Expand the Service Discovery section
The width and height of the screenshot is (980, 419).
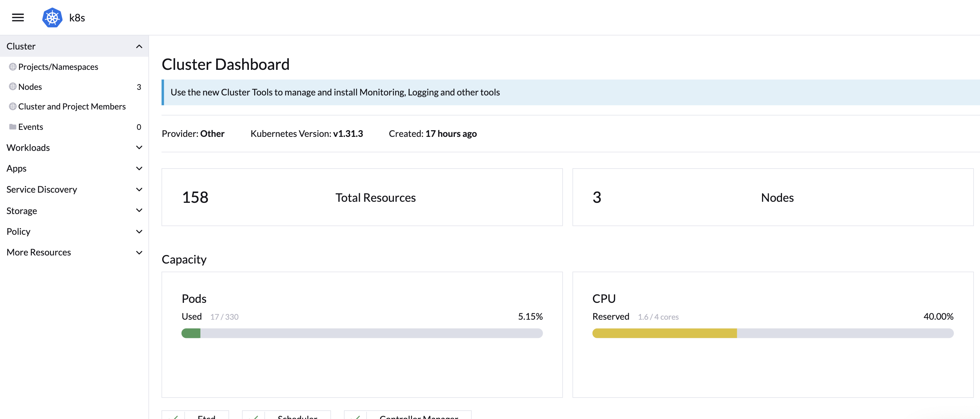click(x=139, y=189)
